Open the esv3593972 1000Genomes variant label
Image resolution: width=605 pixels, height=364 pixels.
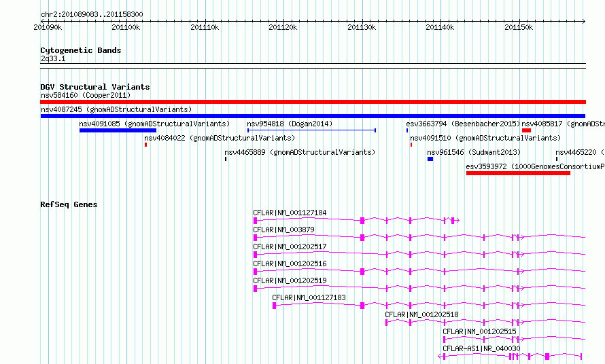point(535,166)
